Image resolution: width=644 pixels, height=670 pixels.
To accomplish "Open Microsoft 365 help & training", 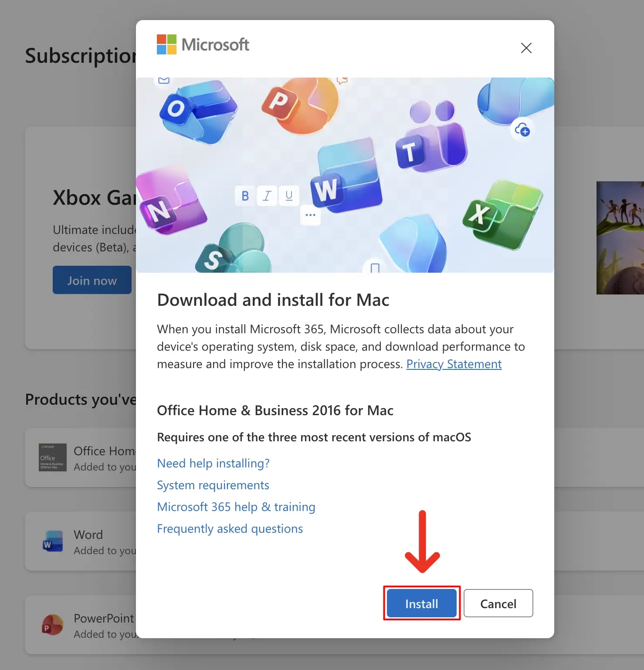I will point(236,507).
